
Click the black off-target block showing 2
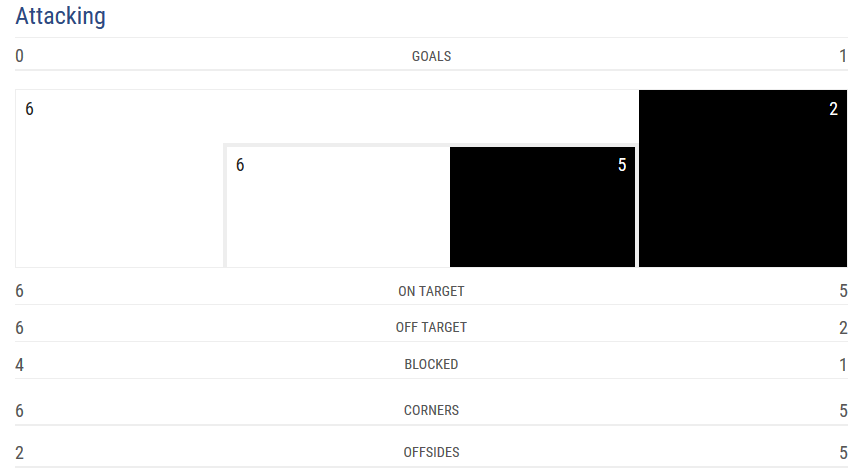743,179
